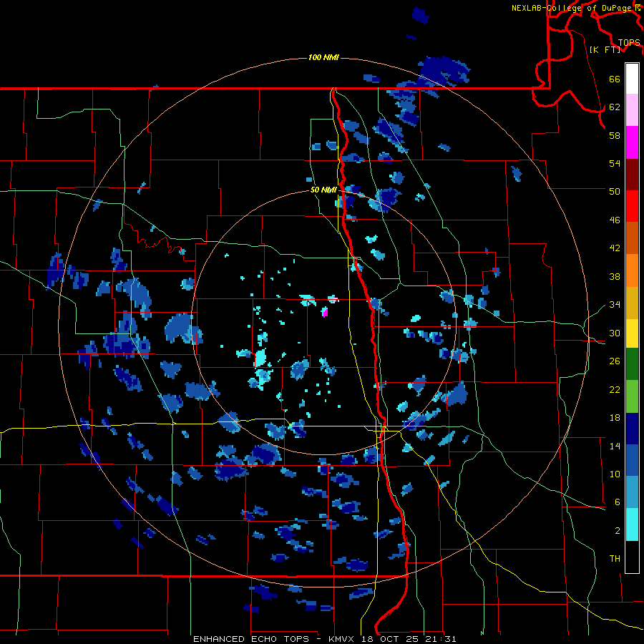The width and height of the screenshot is (644, 644).
Task: Click the 50 NMI range ring label
Action: (x=323, y=190)
